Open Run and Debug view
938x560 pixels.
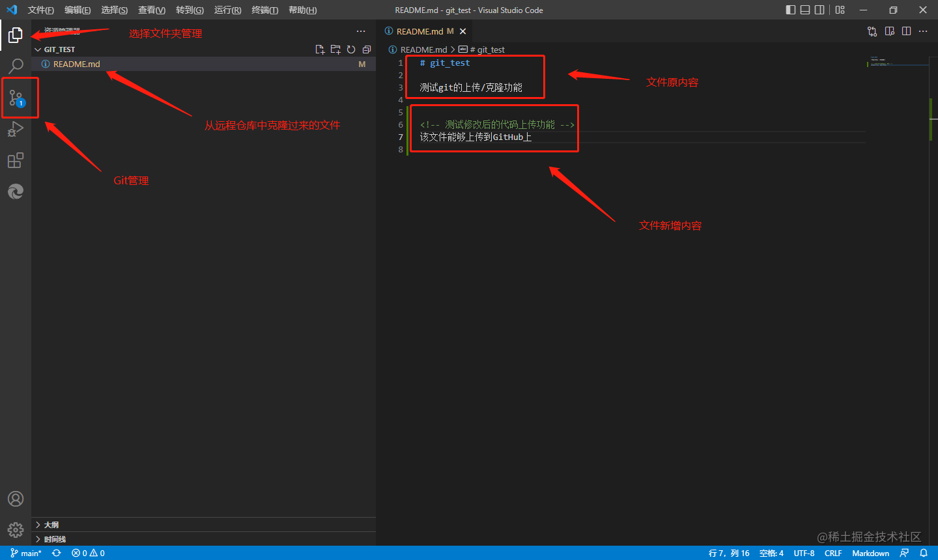pyautogui.click(x=16, y=129)
